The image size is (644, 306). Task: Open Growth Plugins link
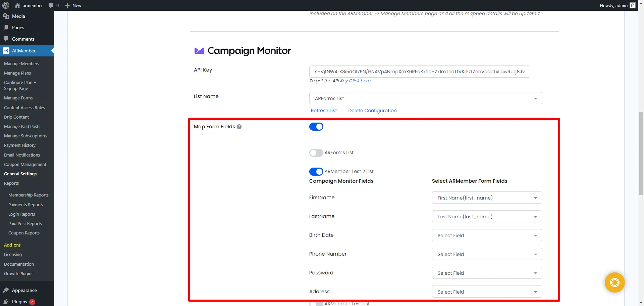pos(19,273)
